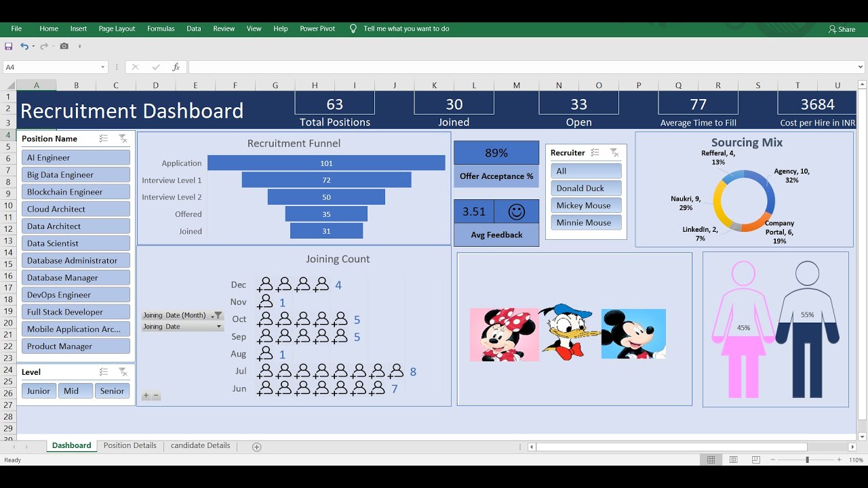Click the Redo arrow icon
Image resolution: width=868 pixels, height=488 pixels.
coord(43,46)
